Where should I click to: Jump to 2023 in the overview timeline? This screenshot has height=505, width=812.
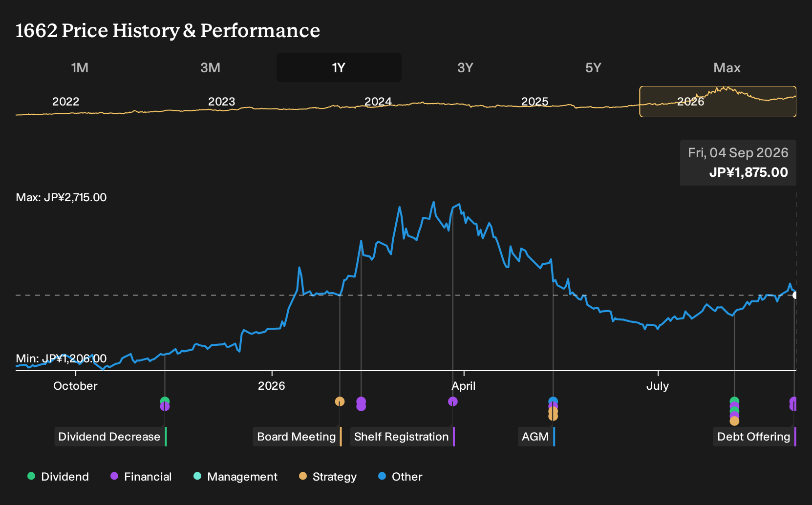221,102
